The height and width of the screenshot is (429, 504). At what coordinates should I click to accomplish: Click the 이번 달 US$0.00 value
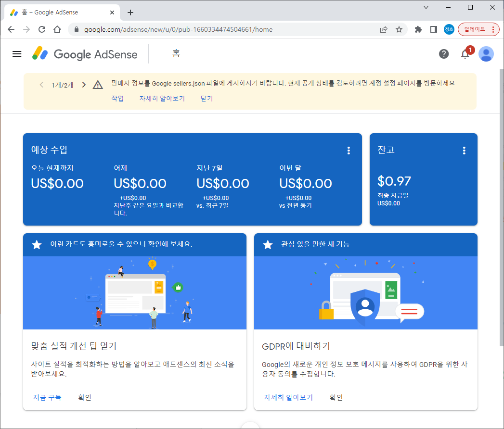(x=305, y=184)
